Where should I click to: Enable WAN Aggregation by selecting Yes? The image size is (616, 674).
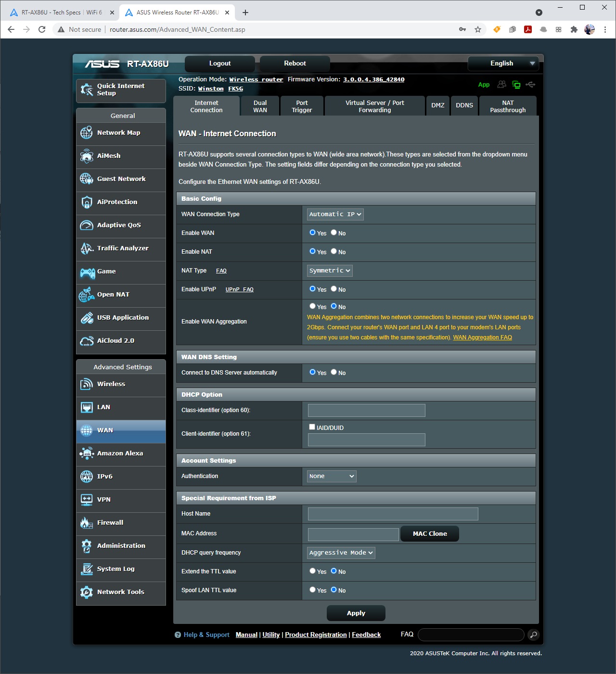312,306
